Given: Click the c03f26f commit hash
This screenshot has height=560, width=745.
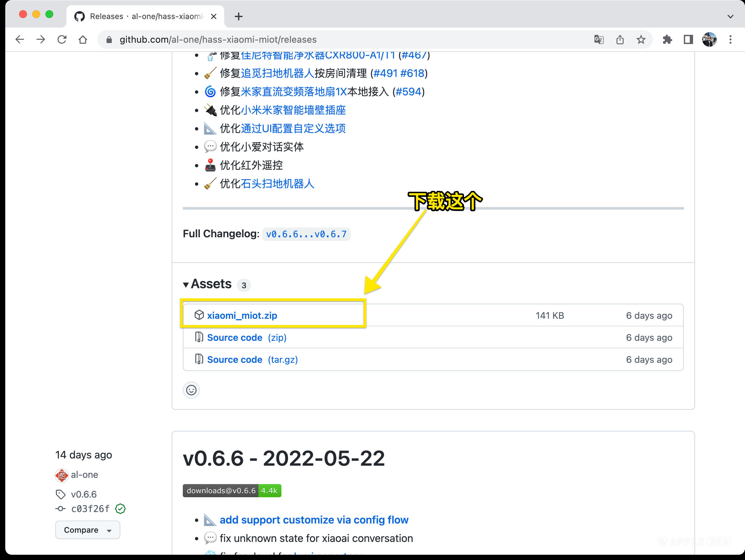Looking at the screenshot, I should (x=90, y=508).
